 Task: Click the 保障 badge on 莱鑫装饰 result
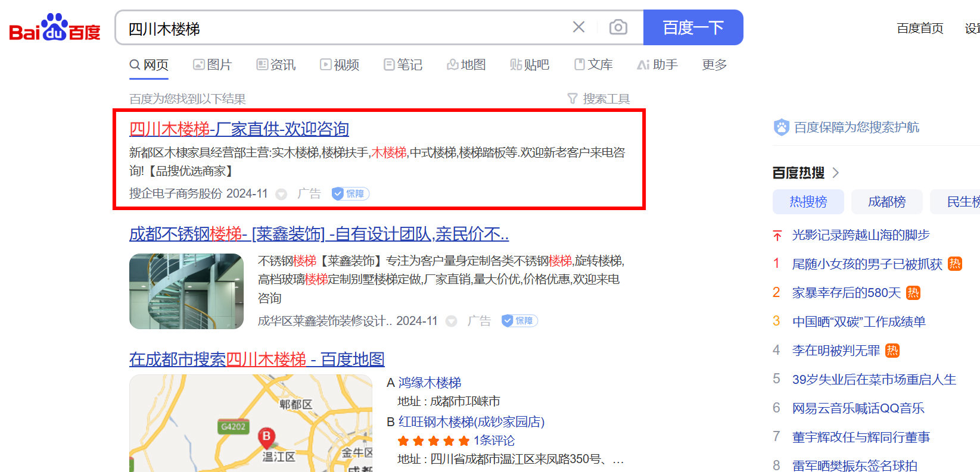pos(519,321)
